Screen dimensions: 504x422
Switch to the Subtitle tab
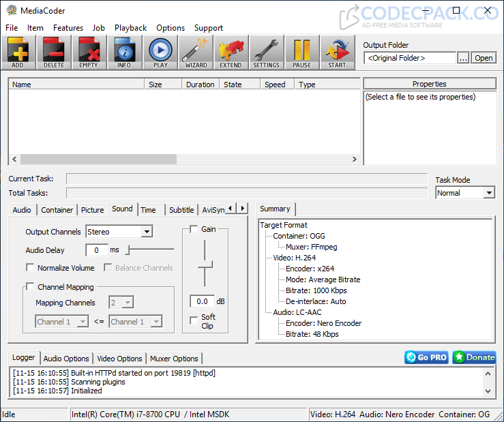coord(181,210)
